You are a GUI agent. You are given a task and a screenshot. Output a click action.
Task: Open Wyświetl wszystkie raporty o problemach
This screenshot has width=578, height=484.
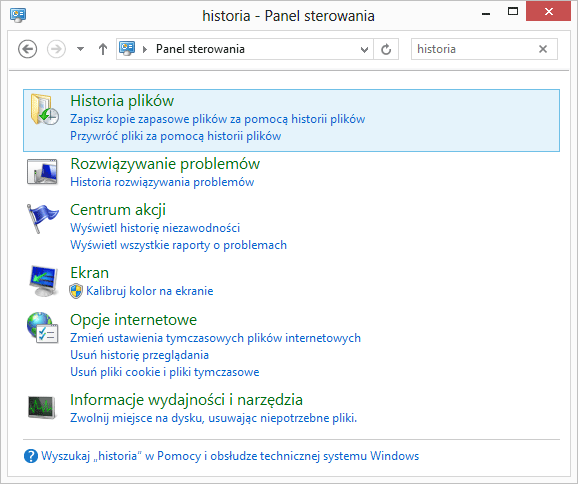(178, 245)
